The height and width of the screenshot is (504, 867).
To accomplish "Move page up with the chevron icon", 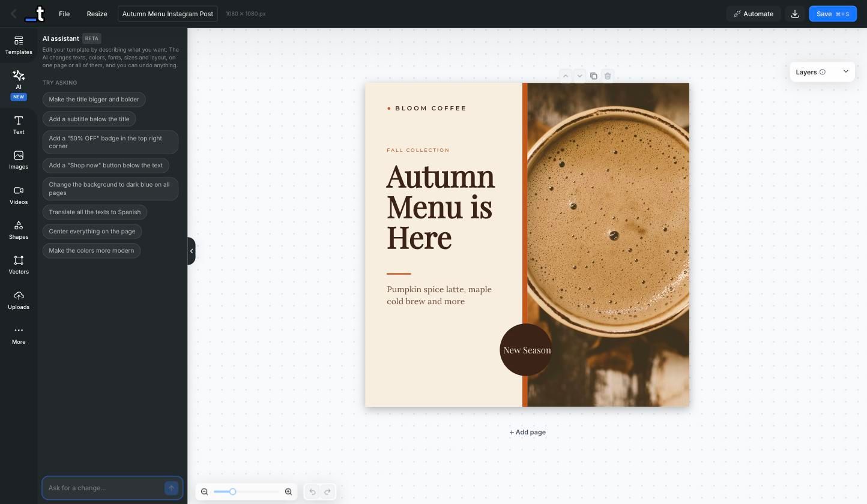I will pos(565,76).
